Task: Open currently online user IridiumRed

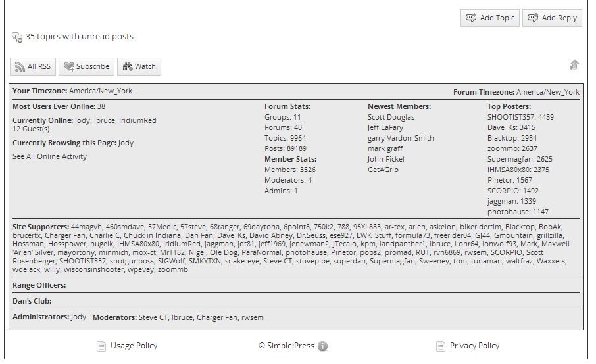Action: pos(137,120)
